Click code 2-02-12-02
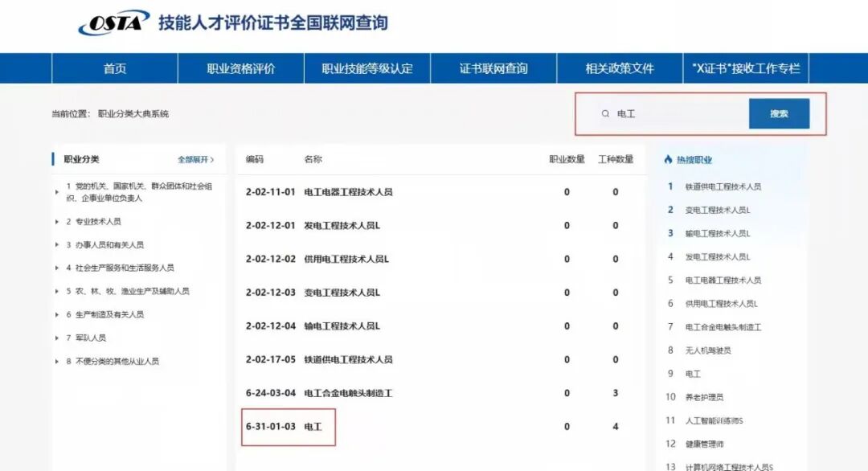The image size is (868, 471). pyautogui.click(x=271, y=259)
